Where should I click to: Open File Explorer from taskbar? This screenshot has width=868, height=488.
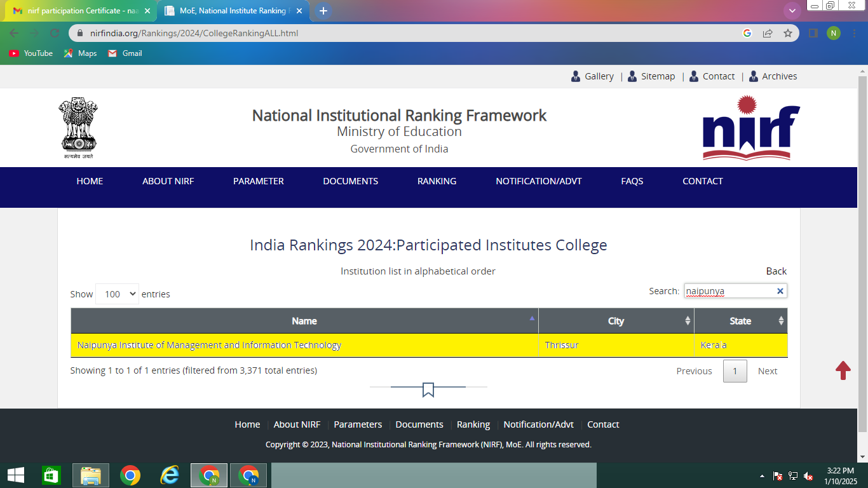[91, 475]
